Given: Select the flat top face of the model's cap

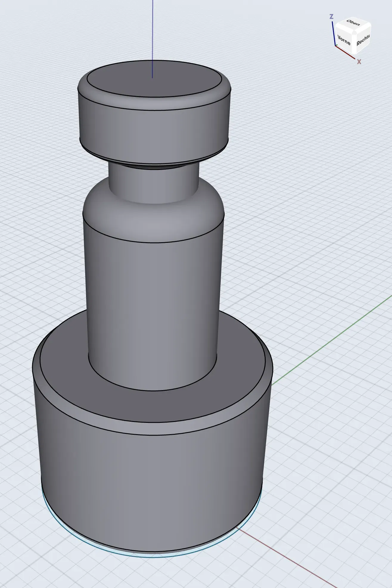Looking at the screenshot, I should [x=154, y=79].
